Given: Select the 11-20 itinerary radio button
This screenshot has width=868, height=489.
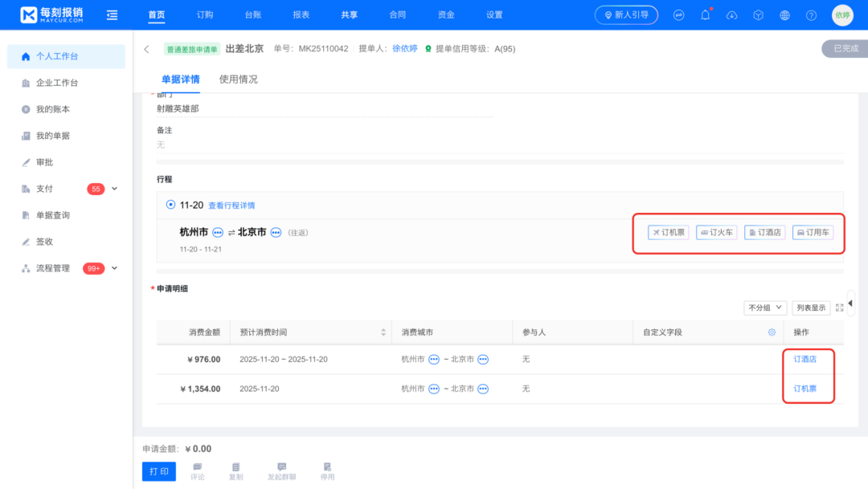Looking at the screenshot, I should [x=170, y=205].
